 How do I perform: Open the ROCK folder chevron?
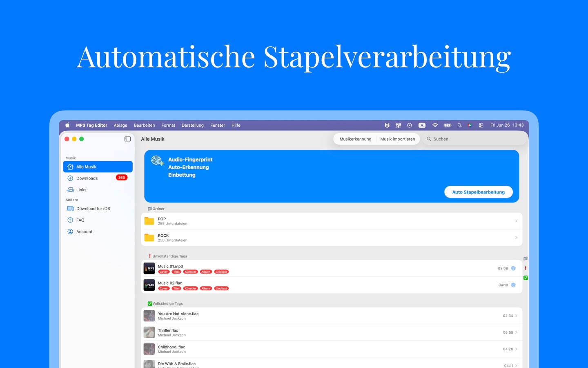pyautogui.click(x=516, y=238)
